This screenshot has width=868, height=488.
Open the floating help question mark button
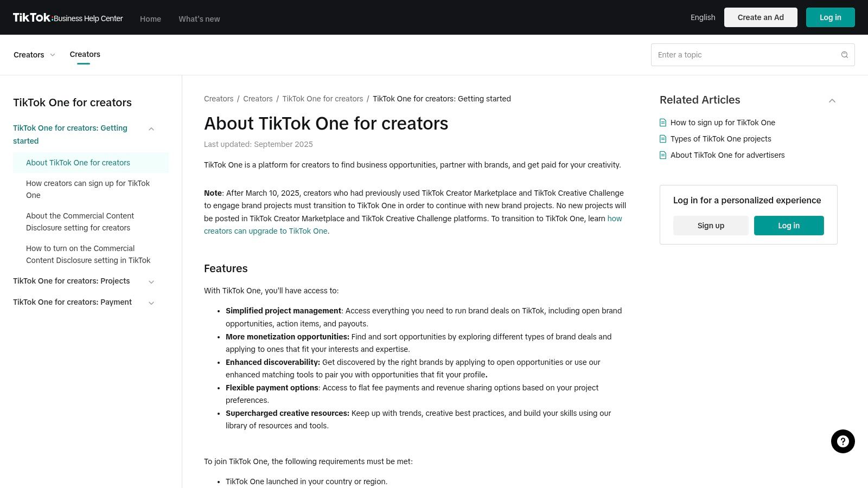(843, 441)
